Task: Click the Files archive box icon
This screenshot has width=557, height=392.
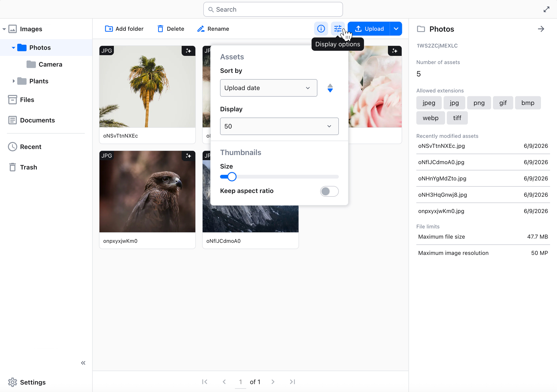Action: (x=12, y=100)
